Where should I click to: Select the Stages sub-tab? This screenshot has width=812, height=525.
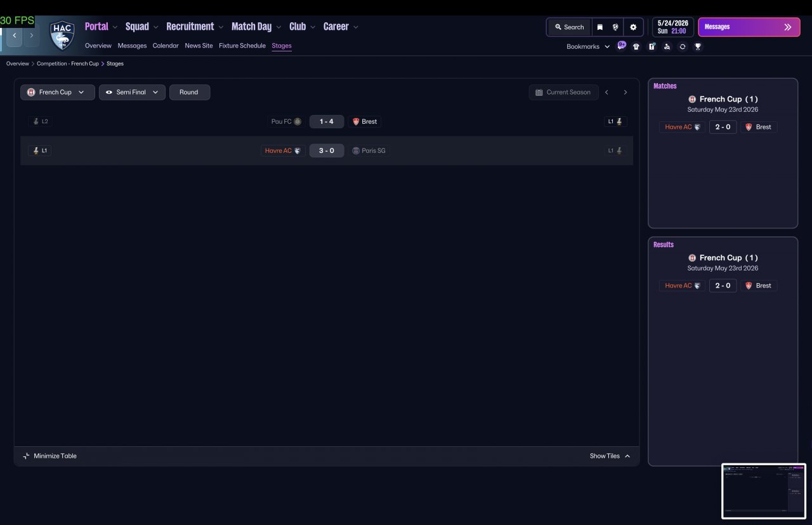(x=282, y=46)
